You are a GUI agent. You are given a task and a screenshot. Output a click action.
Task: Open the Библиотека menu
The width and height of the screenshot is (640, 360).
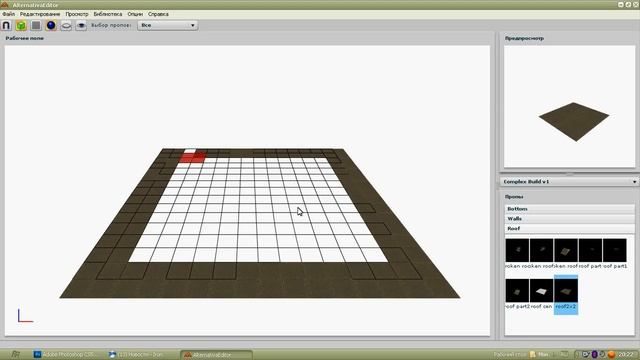108,14
